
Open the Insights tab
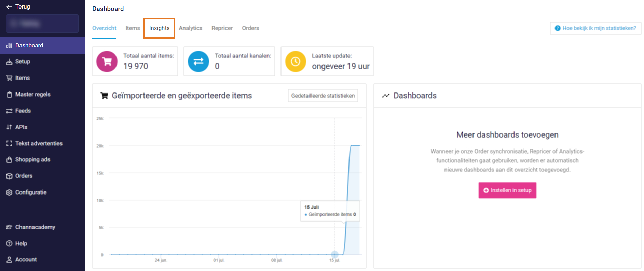[x=159, y=28]
